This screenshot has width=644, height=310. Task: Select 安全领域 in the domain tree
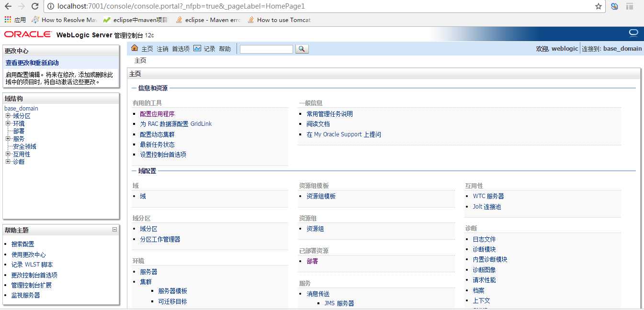(x=24, y=146)
